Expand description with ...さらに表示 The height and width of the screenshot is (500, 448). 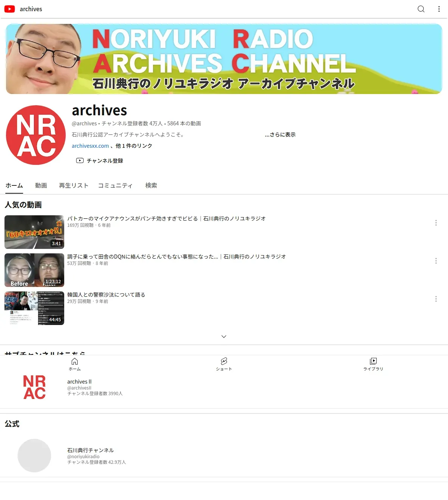click(280, 135)
